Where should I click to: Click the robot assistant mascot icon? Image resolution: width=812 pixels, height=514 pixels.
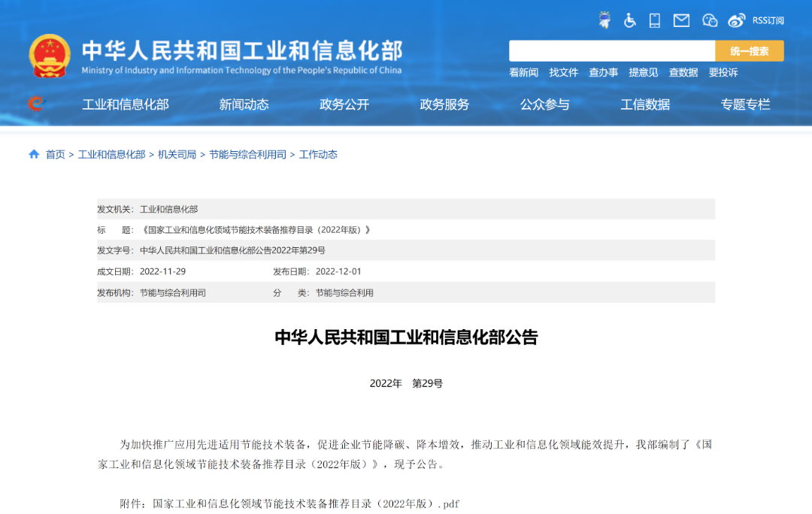604,20
